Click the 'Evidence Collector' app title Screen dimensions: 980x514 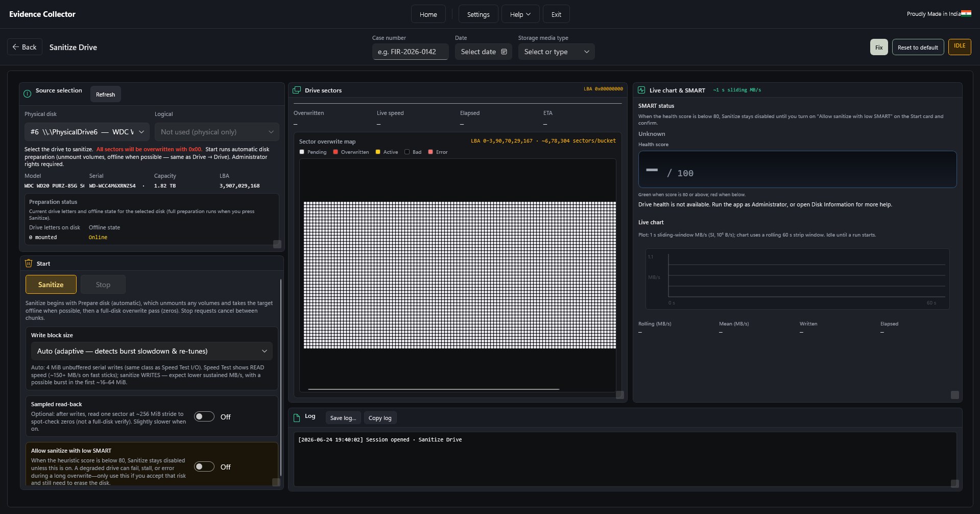tap(42, 14)
